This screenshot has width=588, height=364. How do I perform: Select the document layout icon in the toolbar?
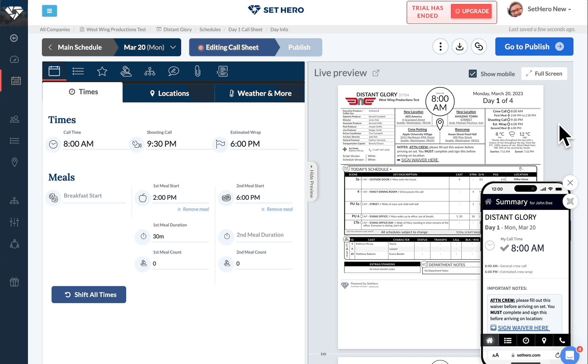pyautogui.click(x=222, y=71)
